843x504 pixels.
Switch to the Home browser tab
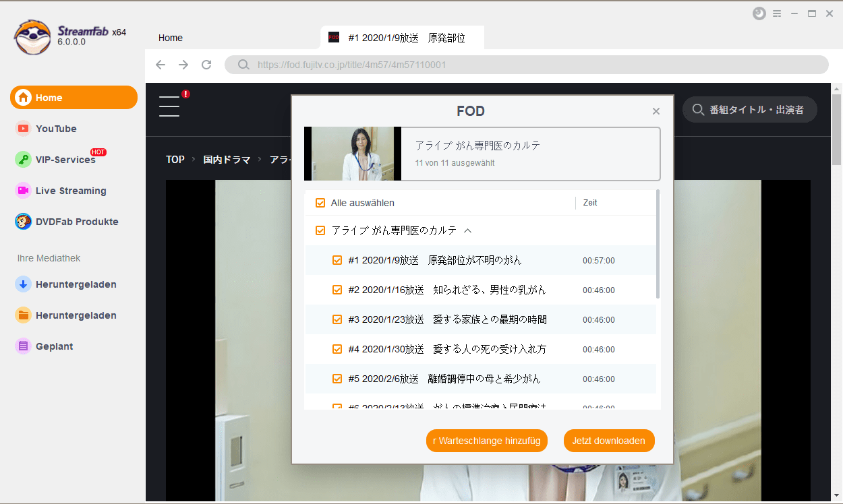point(171,38)
